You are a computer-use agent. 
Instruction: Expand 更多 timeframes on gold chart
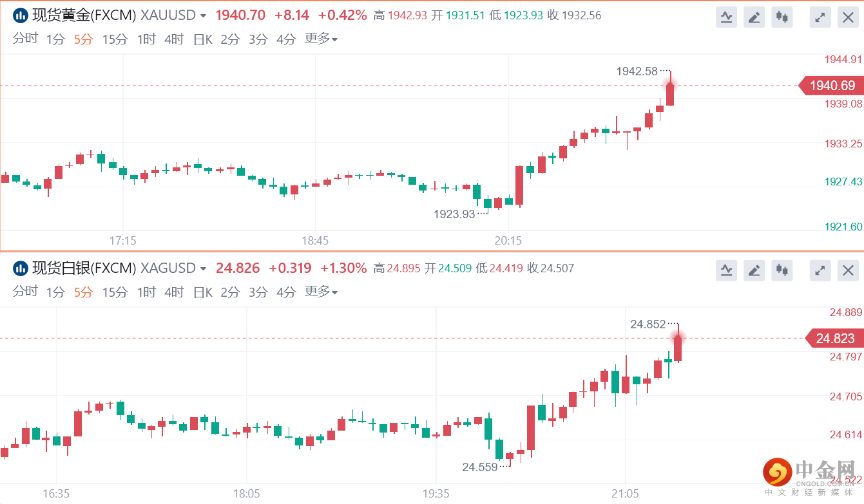321,39
